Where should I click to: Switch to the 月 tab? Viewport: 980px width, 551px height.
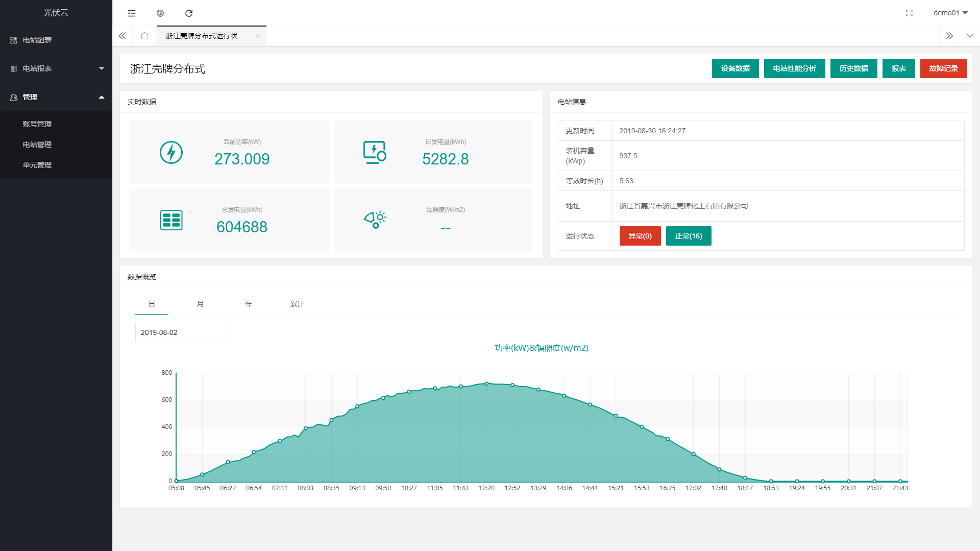pos(200,304)
